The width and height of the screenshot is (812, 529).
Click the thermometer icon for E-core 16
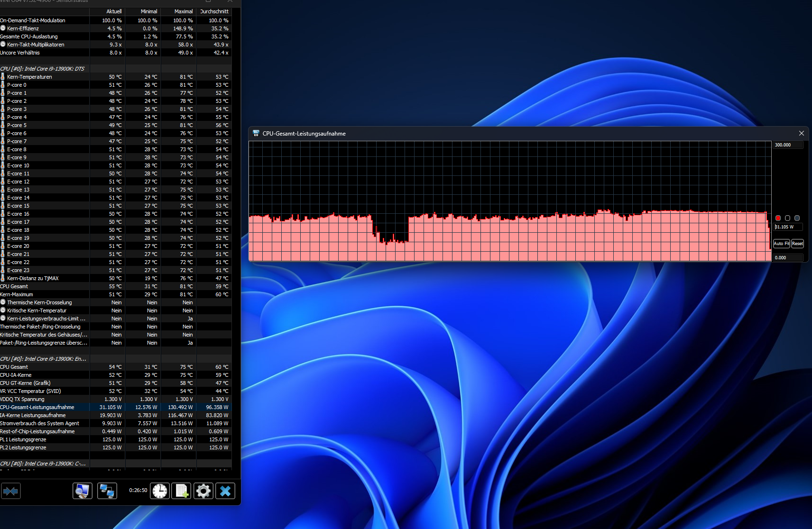(3, 214)
